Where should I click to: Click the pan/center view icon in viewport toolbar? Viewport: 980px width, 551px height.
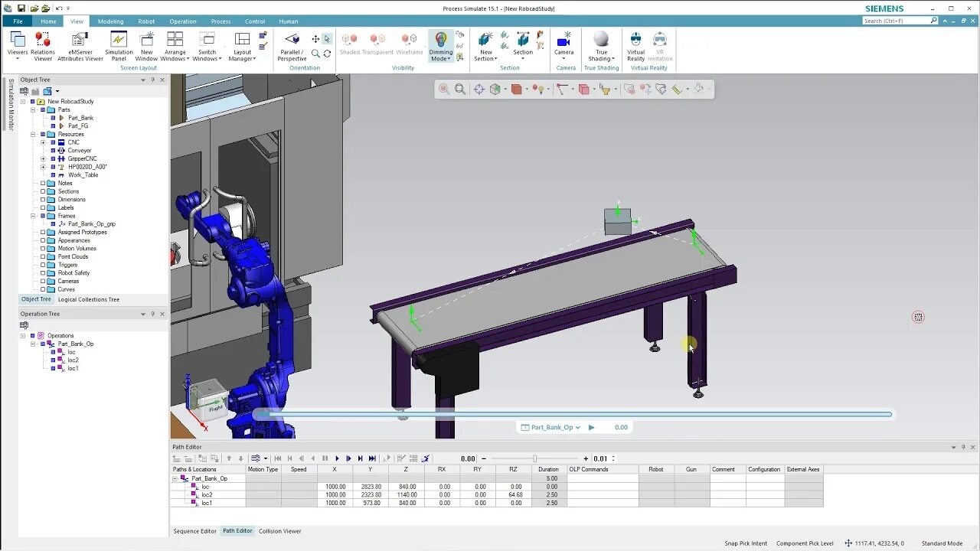(479, 90)
